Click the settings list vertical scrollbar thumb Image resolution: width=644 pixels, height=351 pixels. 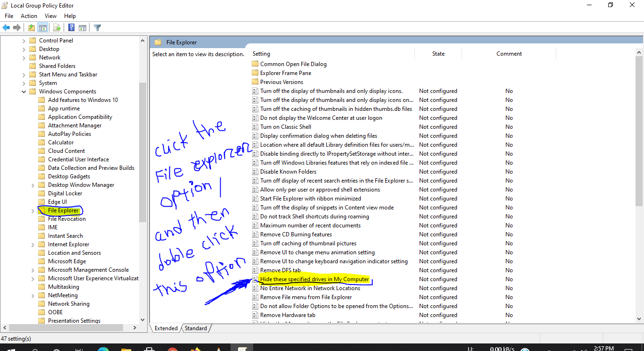(x=639, y=131)
